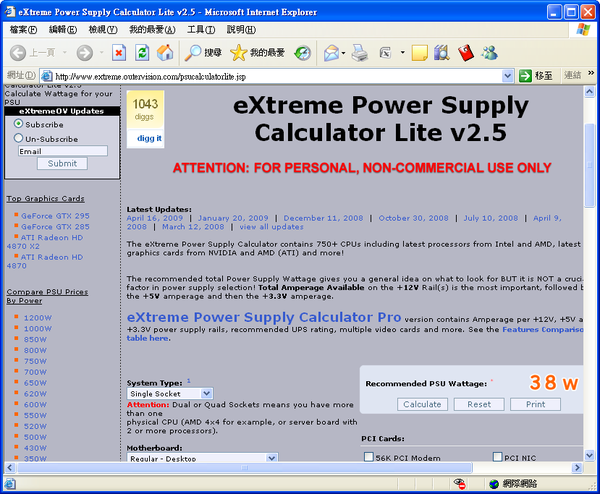Click the green Go arrow button
The image size is (600, 494).
point(525,76)
